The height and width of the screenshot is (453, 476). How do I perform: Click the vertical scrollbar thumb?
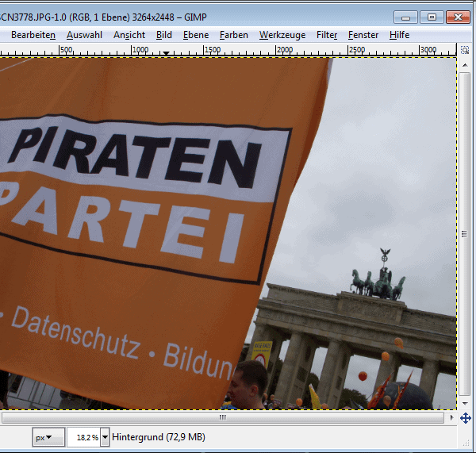464,234
